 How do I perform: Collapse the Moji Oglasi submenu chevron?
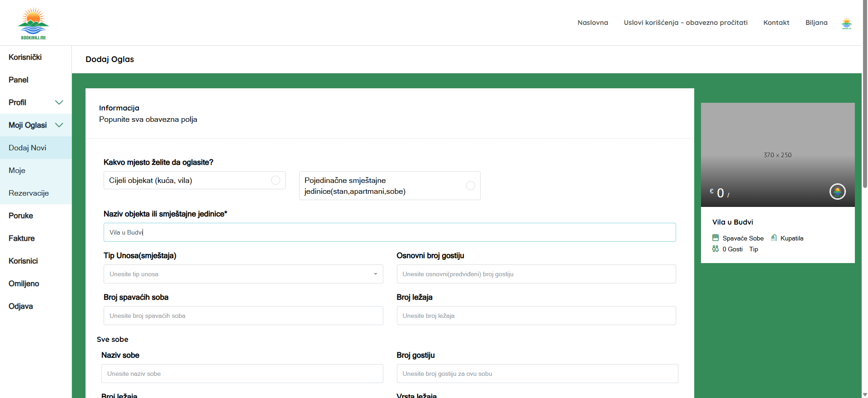coord(59,125)
